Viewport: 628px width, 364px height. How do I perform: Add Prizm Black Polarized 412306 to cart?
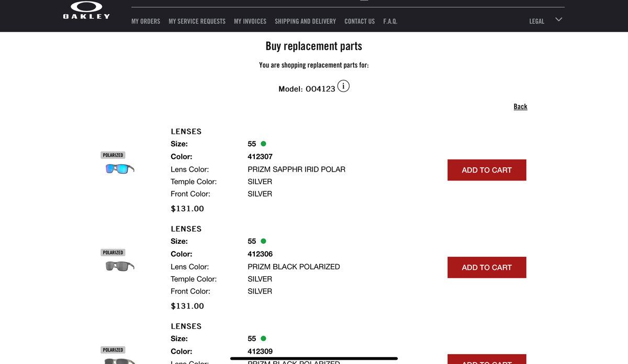pos(487,267)
